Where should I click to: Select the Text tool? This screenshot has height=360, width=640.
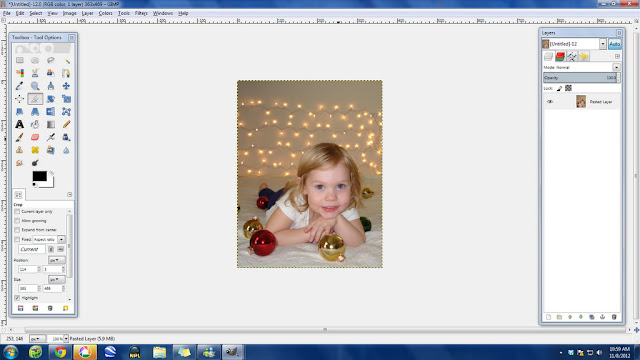click(x=20, y=124)
